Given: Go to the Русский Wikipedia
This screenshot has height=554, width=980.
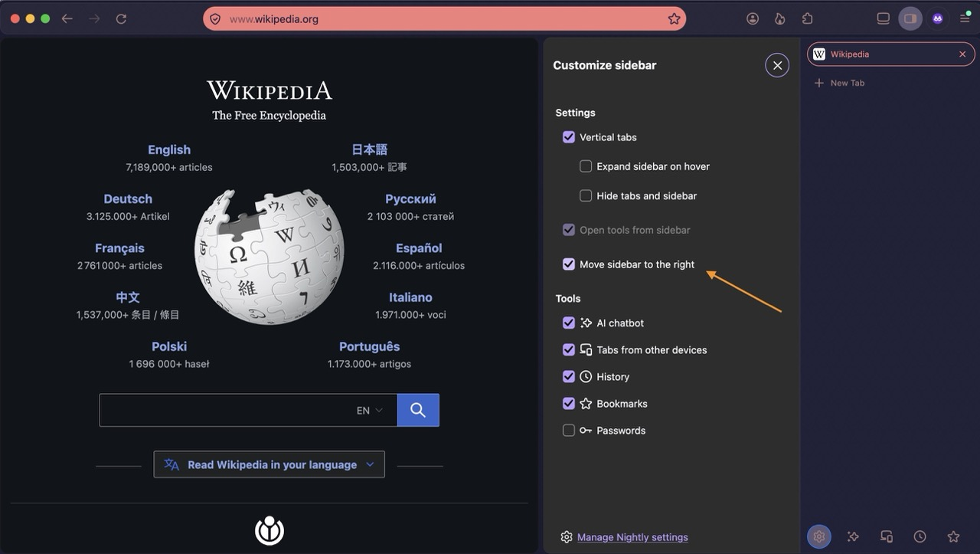Looking at the screenshot, I should coord(410,199).
